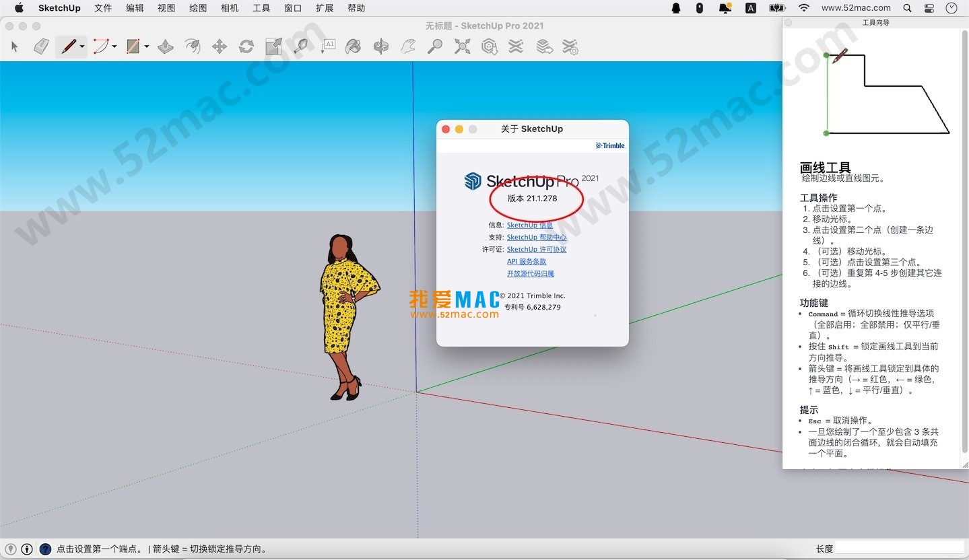
Task: Select the Scale tool
Action: click(273, 46)
